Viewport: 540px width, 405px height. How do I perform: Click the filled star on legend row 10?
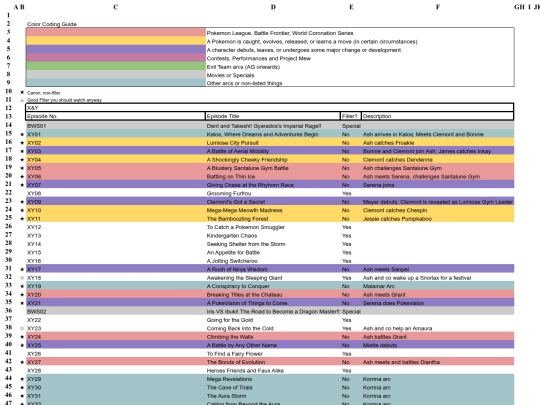pos(22,93)
